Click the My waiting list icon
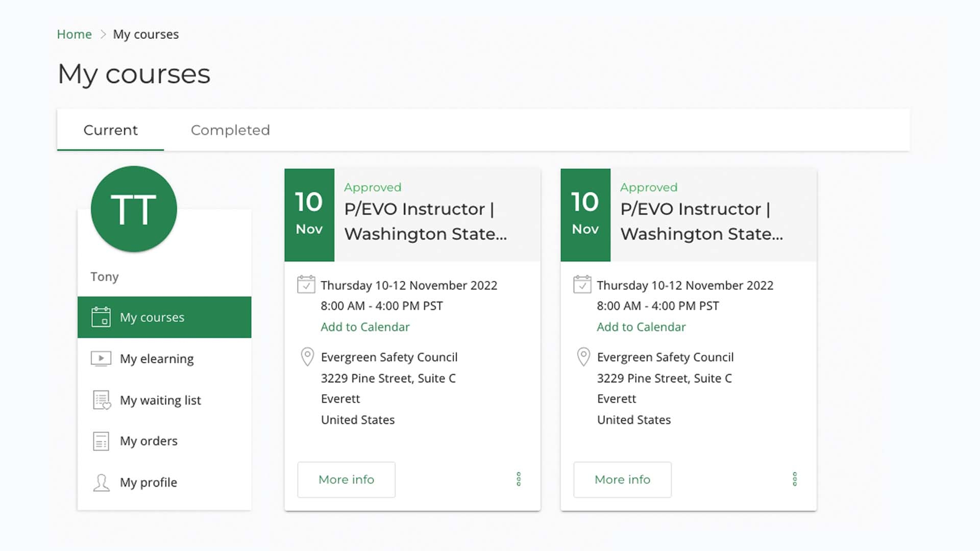 point(102,400)
